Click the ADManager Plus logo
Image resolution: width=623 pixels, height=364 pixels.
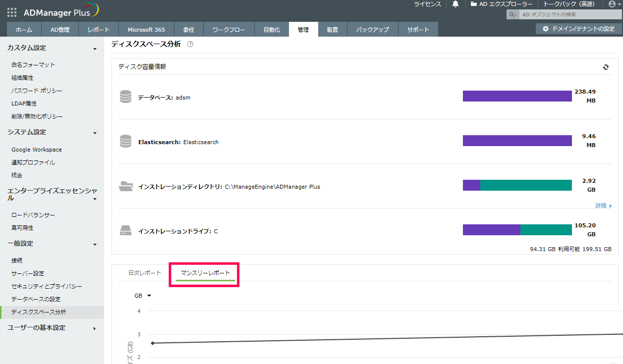point(61,11)
